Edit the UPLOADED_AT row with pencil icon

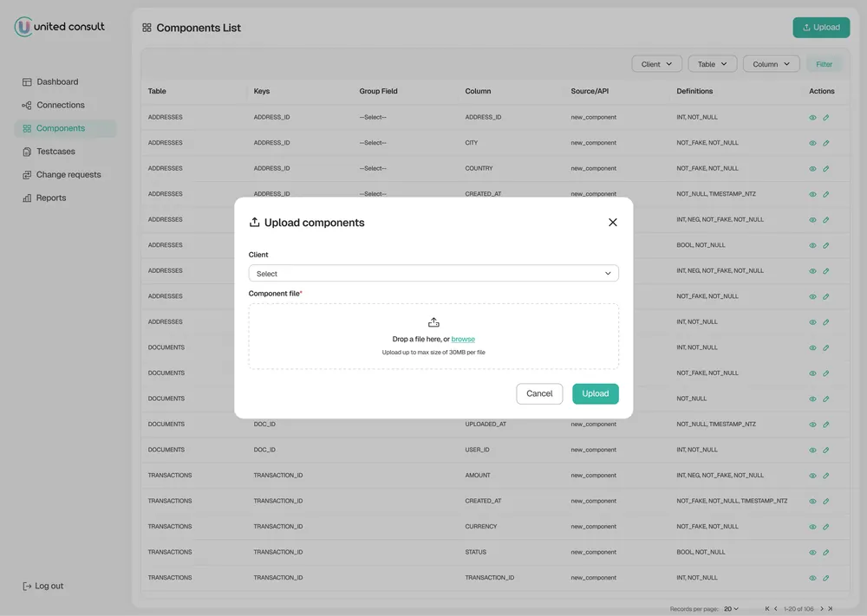point(825,425)
